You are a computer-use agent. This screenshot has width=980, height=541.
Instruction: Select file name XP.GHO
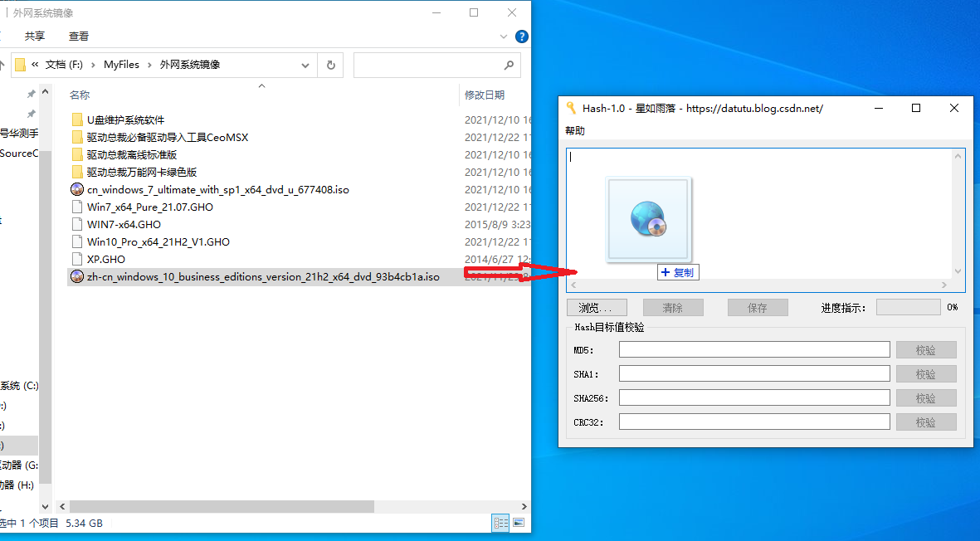click(x=106, y=259)
